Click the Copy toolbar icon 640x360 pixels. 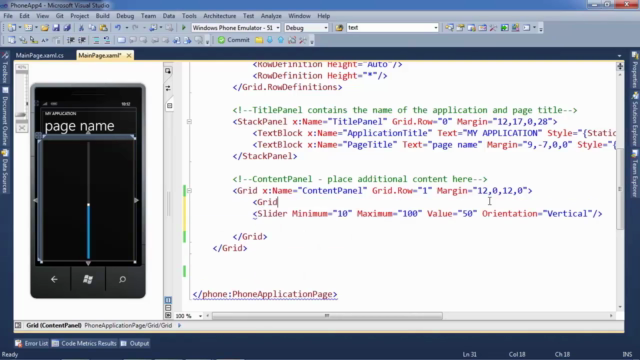tap(92, 28)
